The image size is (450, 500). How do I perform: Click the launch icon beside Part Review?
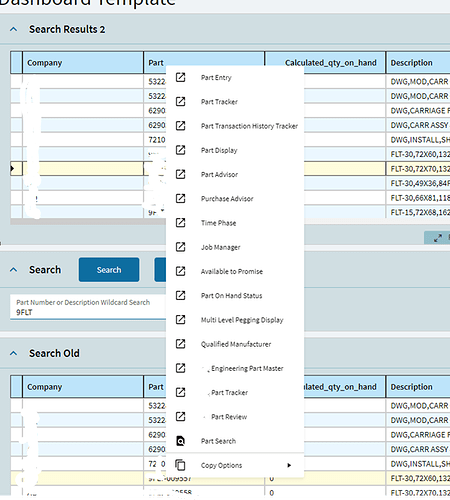pos(180,417)
